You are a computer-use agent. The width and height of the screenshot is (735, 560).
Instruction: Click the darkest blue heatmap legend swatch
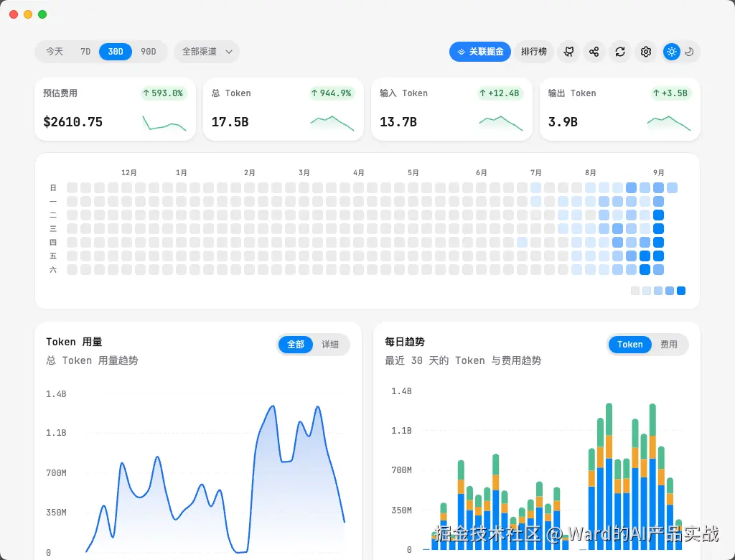click(681, 291)
